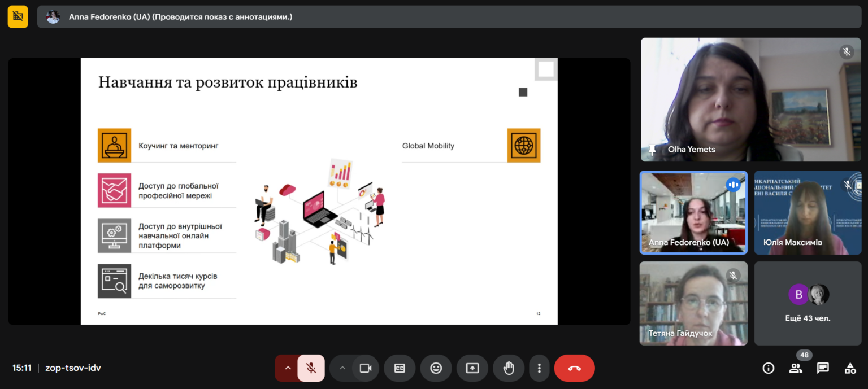Screen dimensions: 868x389
Task: Turn on closed captions
Action: tap(400, 368)
